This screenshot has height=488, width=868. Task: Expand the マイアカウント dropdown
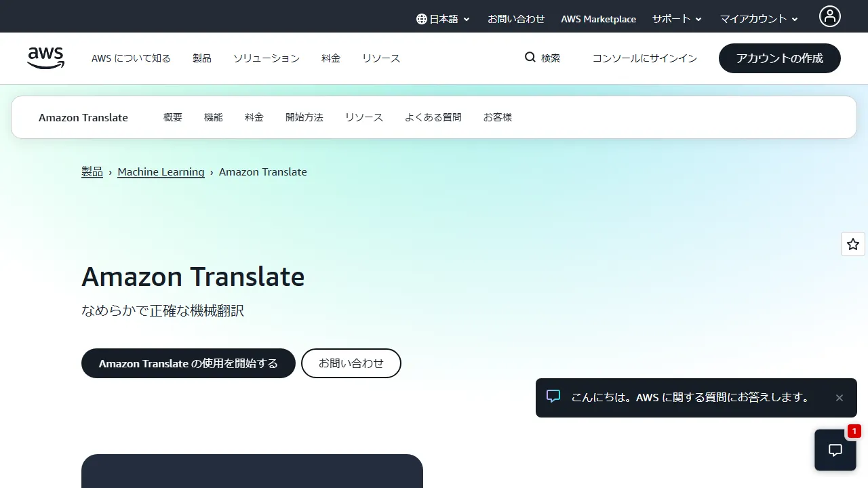click(x=758, y=18)
